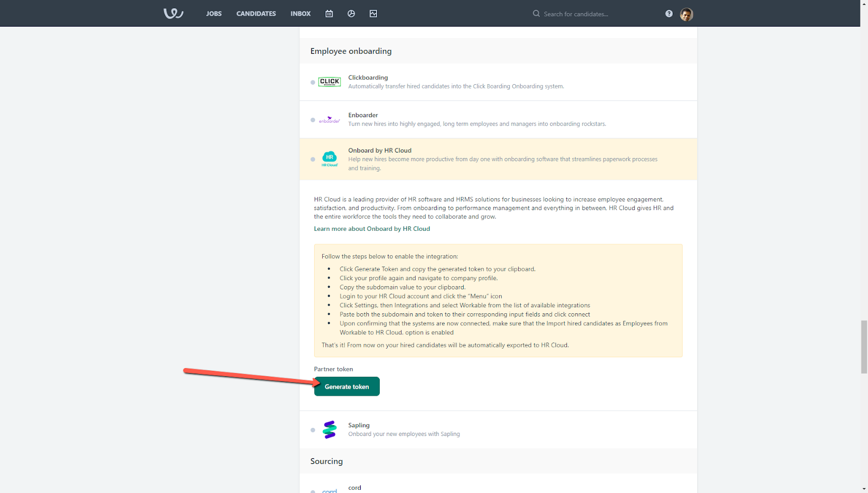Image resolution: width=868 pixels, height=493 pixels.
Task: Expand the Sapling integration row
Action: pos(498,429)
